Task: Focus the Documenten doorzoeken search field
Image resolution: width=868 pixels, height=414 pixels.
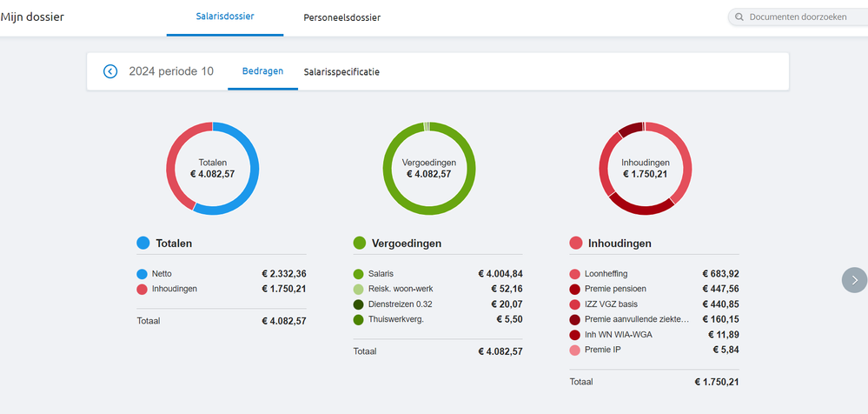Action: coord(800,17)
